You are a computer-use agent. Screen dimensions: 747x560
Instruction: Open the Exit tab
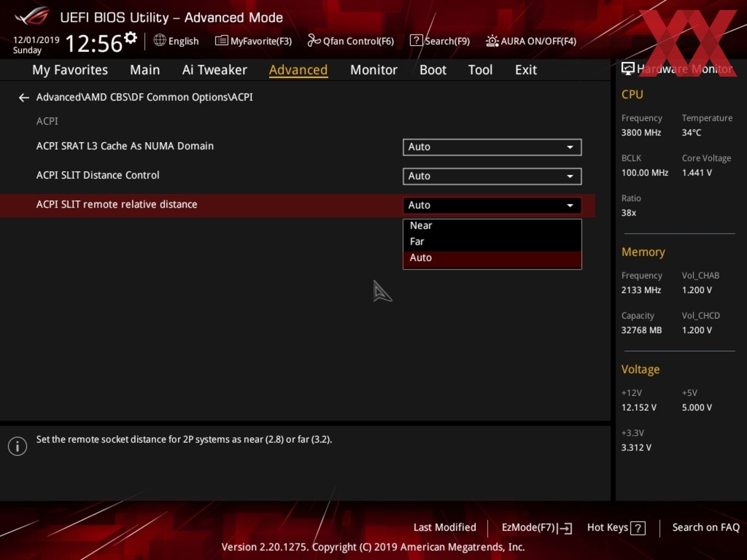526,70
